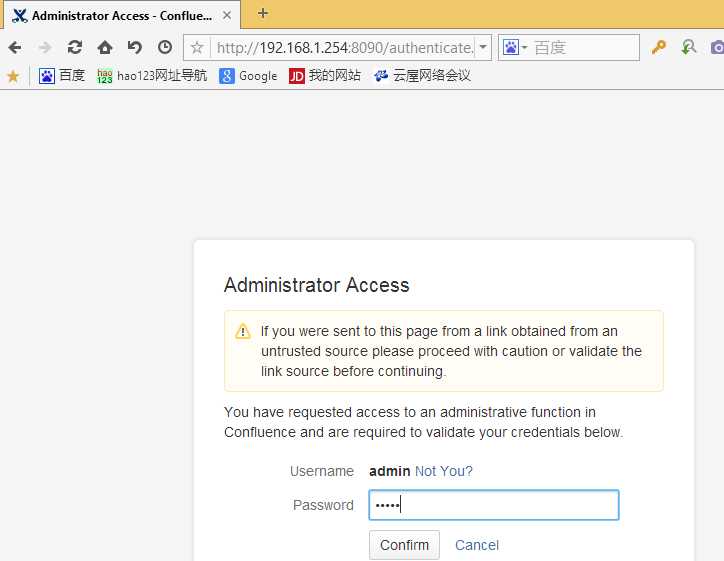Open browsing history clock icon
Viewport: 724px width, 561px height.
[x=165, y=47]
